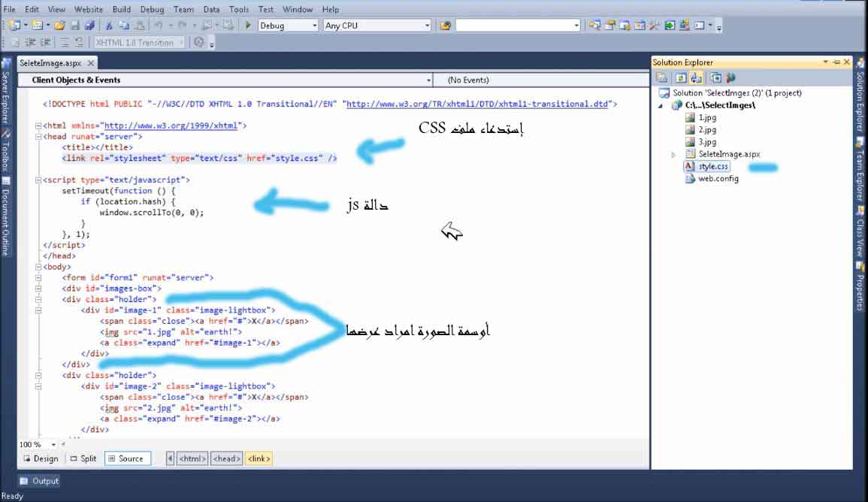Screen dimensions: 868x502
Task: Open the Debug configuration dropdown
Action: [x=314, y=26]
